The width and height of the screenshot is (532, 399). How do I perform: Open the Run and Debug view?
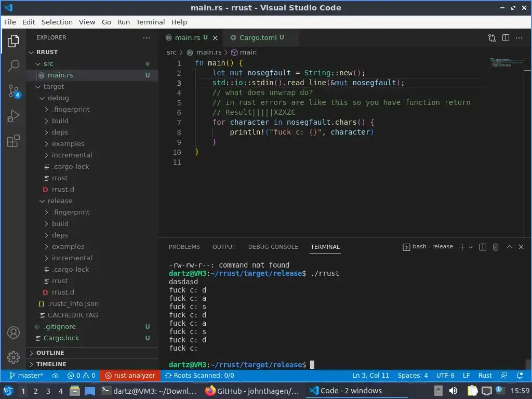[x=13, y=116]
